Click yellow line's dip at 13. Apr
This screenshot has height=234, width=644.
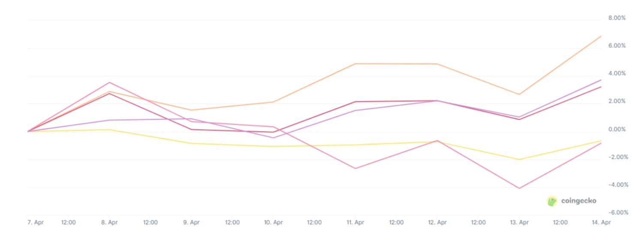[519, 160]
